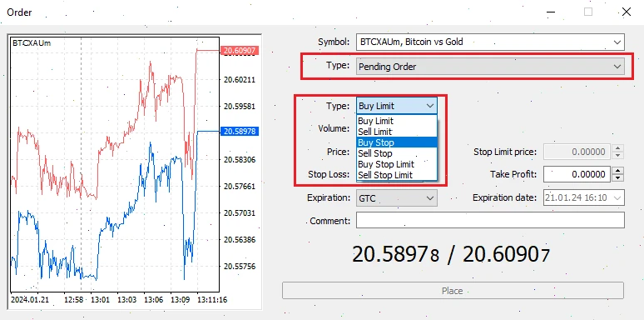Click into the Take Profit value field
The image size is (644, 320).
[577, 174]
